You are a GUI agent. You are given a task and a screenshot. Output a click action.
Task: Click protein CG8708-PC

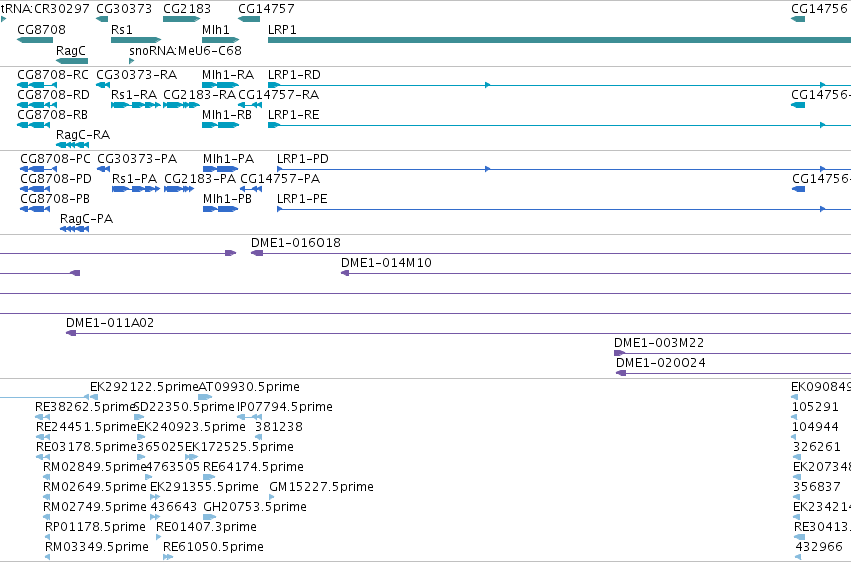coord(55,159)
